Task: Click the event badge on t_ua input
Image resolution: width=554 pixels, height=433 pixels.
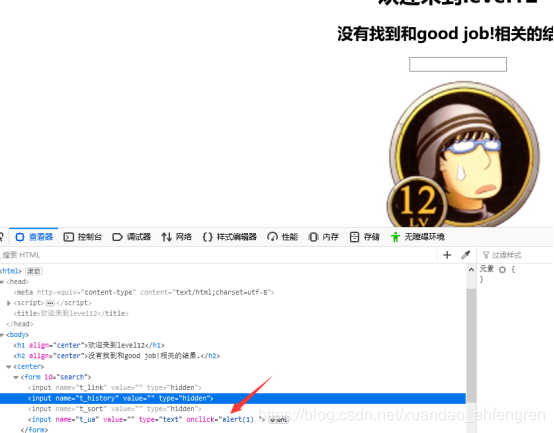Action: coord(279,420)
